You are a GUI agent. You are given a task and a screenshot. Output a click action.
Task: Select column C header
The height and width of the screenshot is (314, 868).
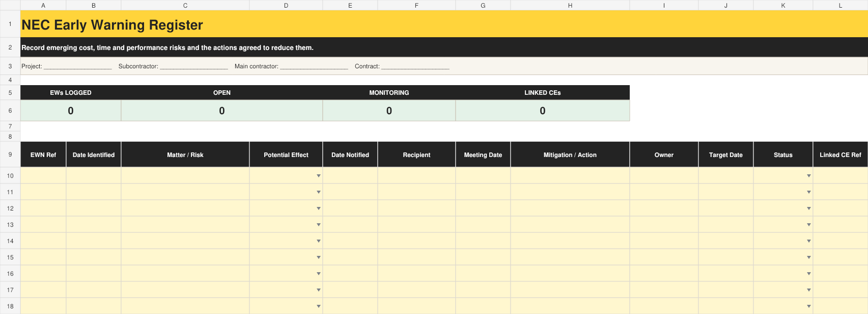point(185,5)
